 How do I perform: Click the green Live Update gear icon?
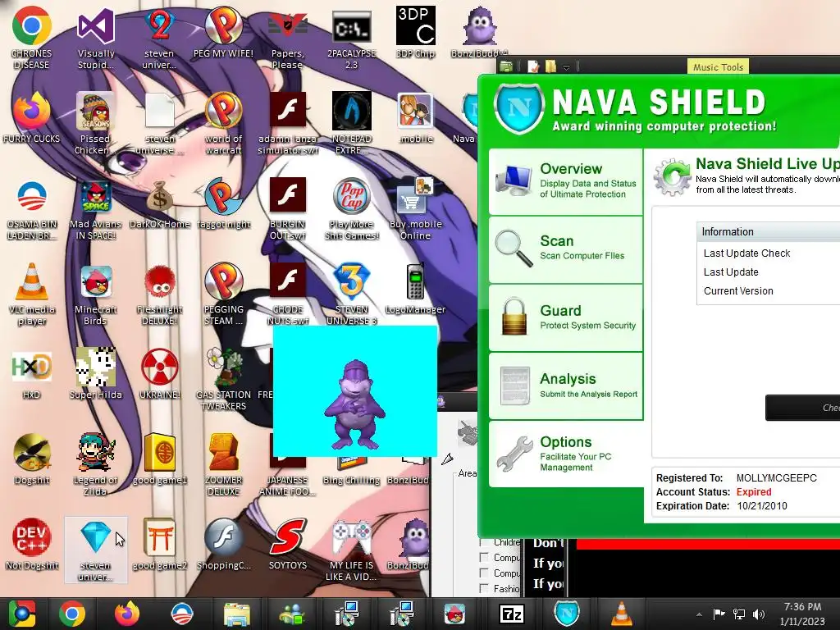pyautogui.click(x=673, y=177)
